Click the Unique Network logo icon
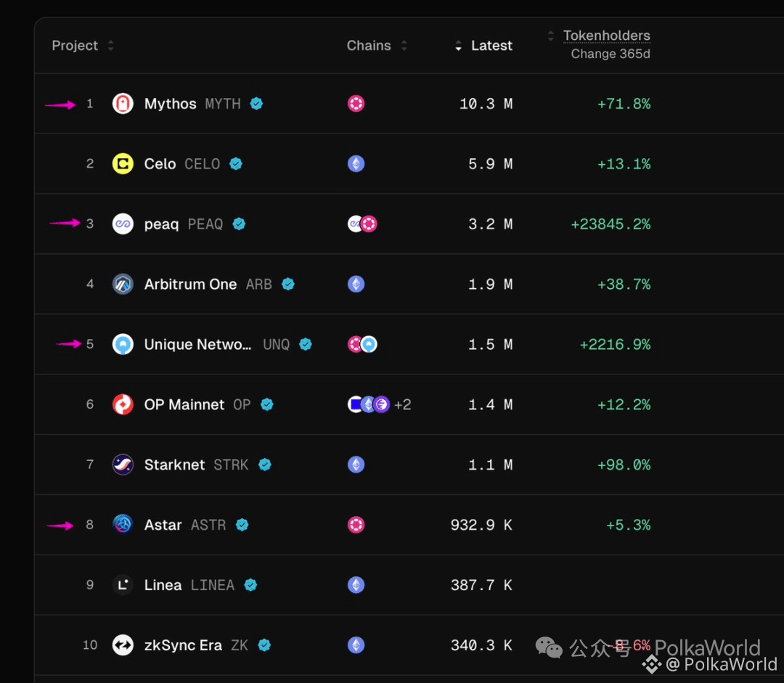The image size is (784, 683). pyautogui.click(x=123, y=345)
